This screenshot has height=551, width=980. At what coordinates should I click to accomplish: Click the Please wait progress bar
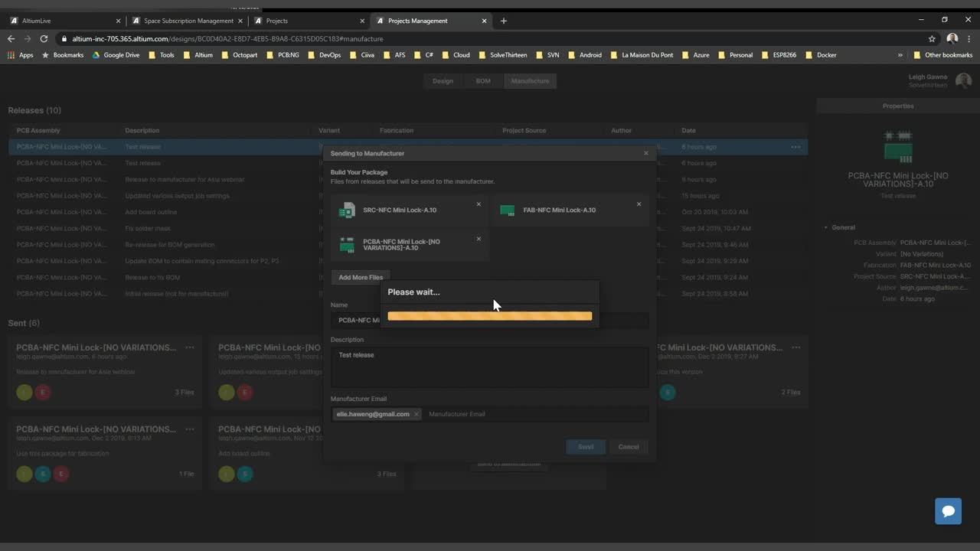click(x=490, y=316)
